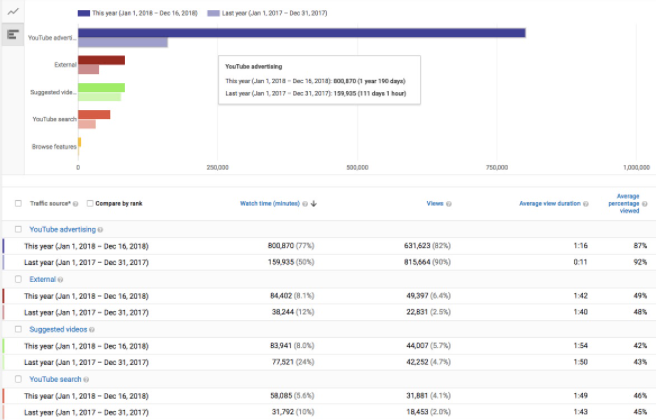Viewport: 656px width, 420px height.
Task: Click views value 44,007 (5.7%)
Action: pyautogui.click(x=428, y=346)
